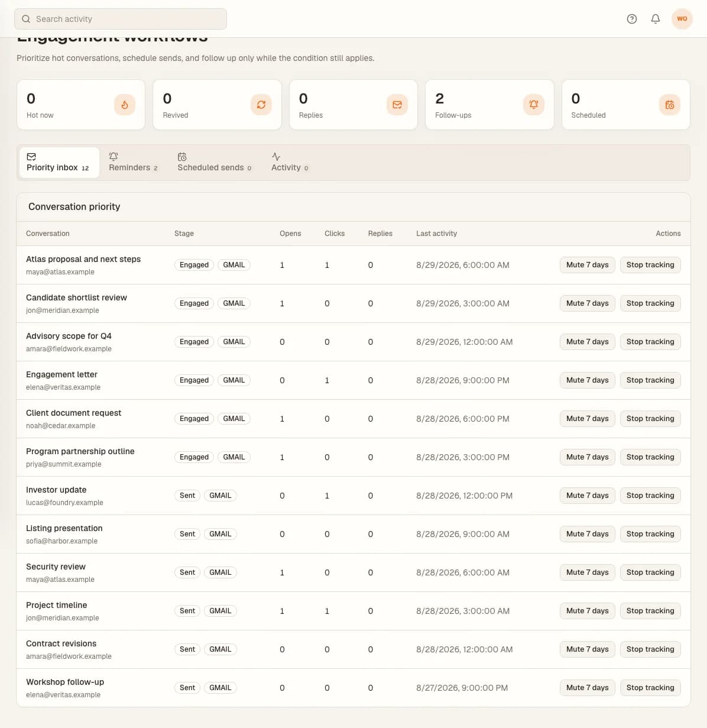707x728 pixels.
Task: Click the noah@cedar.example email address
Action: 60,426
